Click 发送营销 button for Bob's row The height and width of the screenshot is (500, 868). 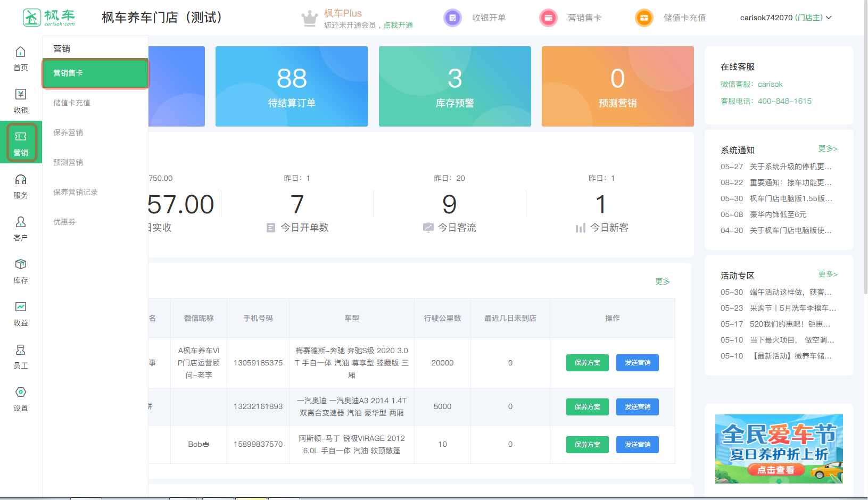(637, 445)
